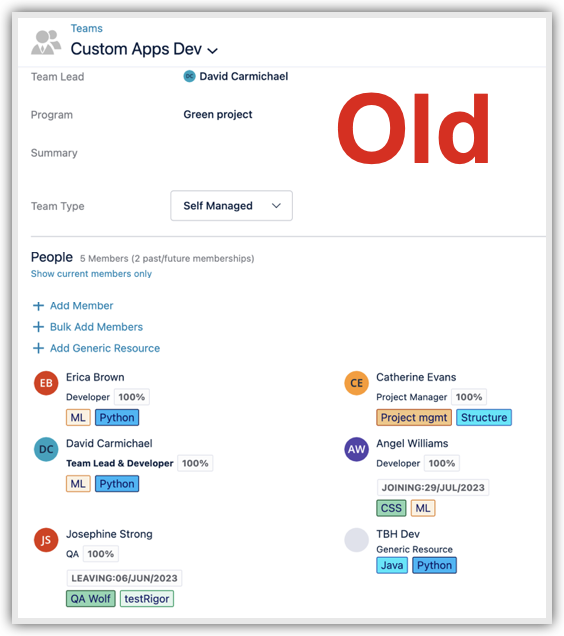
Task: Open Erica Brown's 100% availability field
Action: tap(131, 397)
